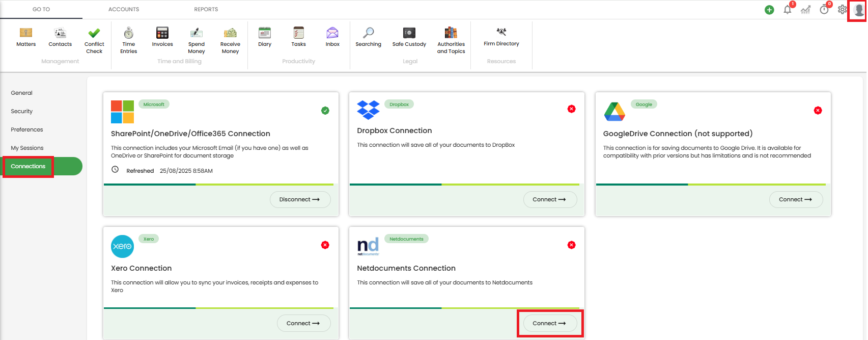
Task: Open Searching magnifier icon
Action: 369,33
